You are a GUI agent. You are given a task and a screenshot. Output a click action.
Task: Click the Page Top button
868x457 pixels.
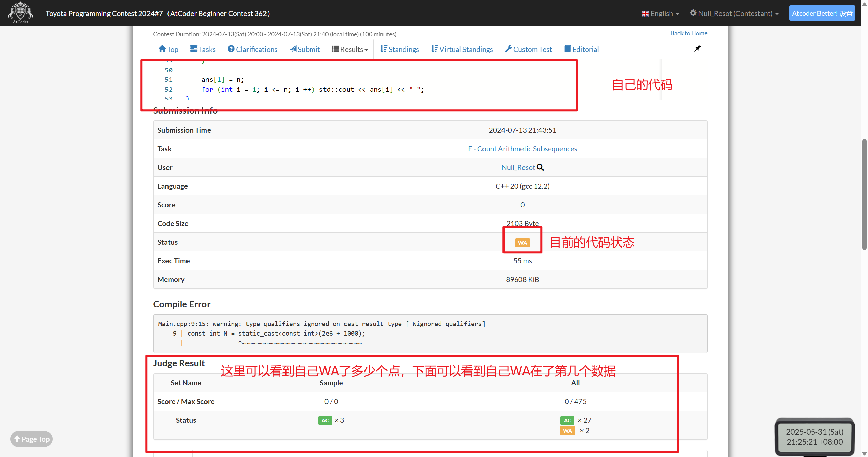[31, 439]
